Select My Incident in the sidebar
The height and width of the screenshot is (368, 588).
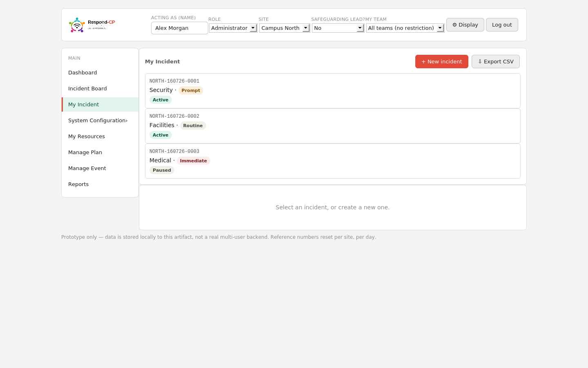tap(100, 104)
